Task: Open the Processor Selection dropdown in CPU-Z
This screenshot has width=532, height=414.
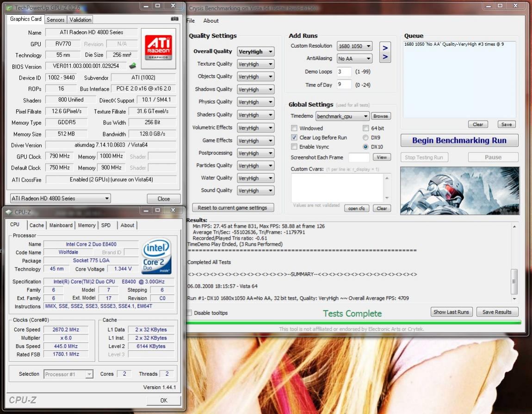Action: [68, 374]
